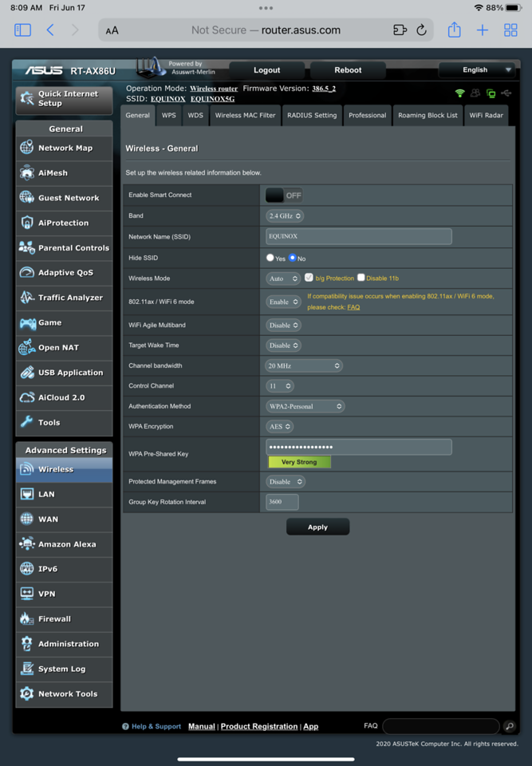Image resolution: width=532 pixels, height=766 pixels.
Task: Switch to the WDS tab
Action: point(195,115)
